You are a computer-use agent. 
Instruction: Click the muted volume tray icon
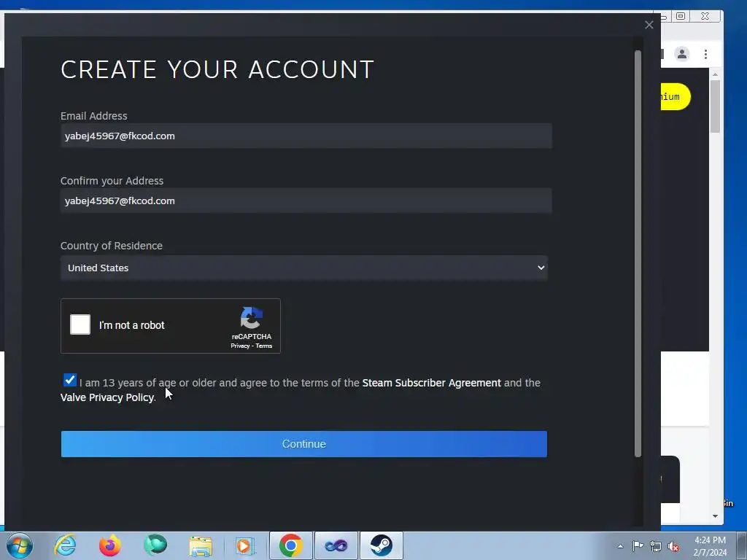pos(673,547)
